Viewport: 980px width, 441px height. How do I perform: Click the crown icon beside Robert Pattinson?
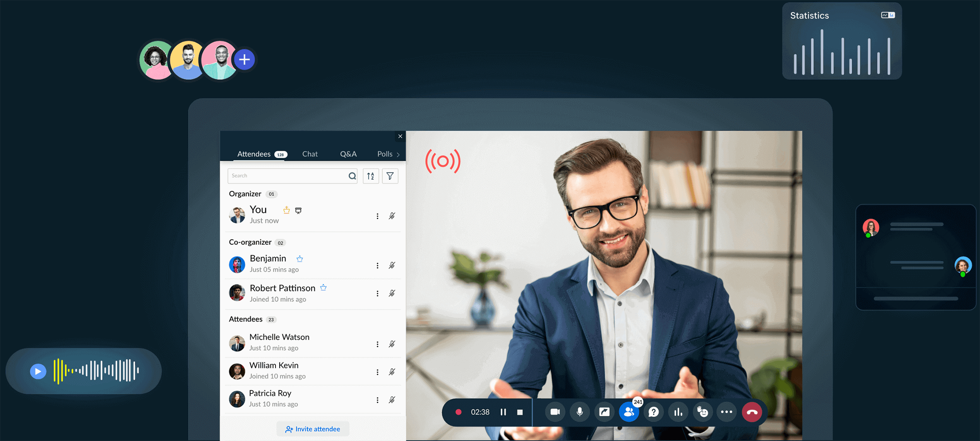tap(323, 288)
